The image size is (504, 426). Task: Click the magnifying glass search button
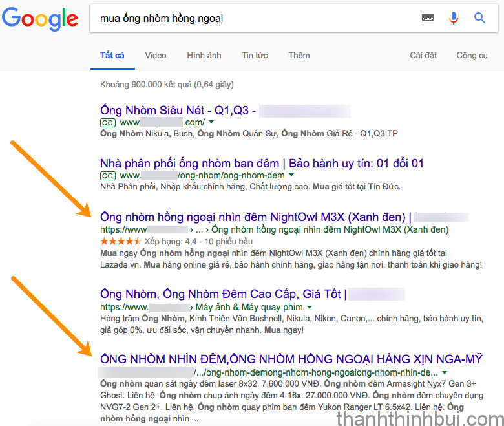(479, 18)
